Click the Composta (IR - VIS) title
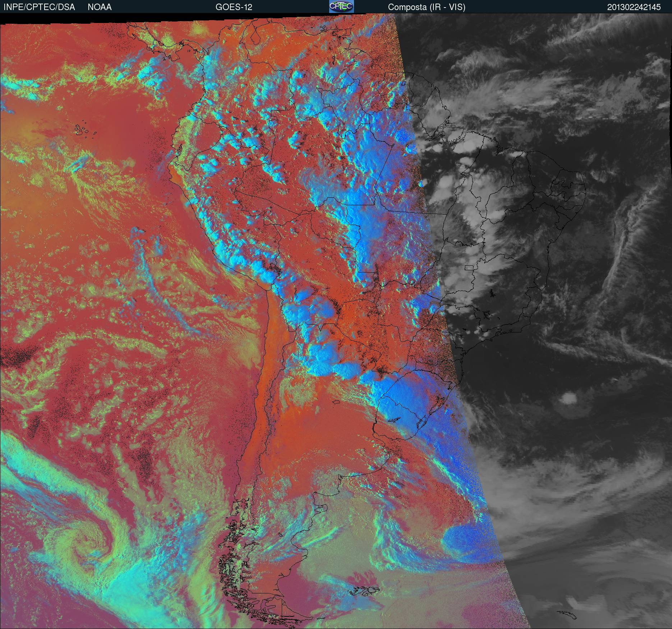The width and height of the screenshot is (672, 629). point(427,7)
